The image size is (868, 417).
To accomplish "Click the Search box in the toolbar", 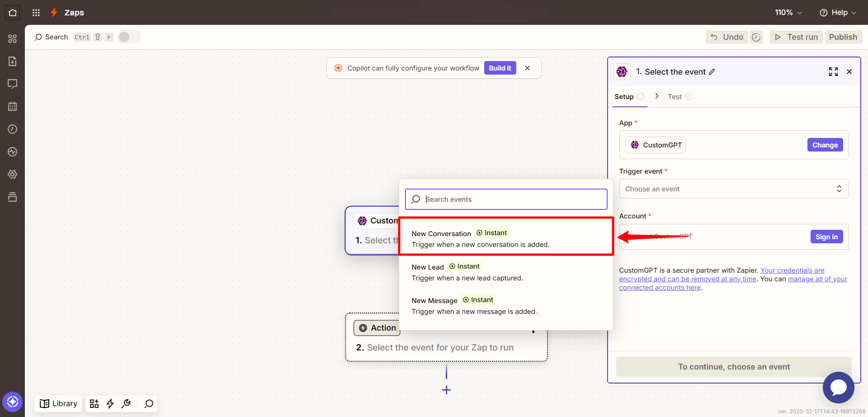I will [52, 37].
